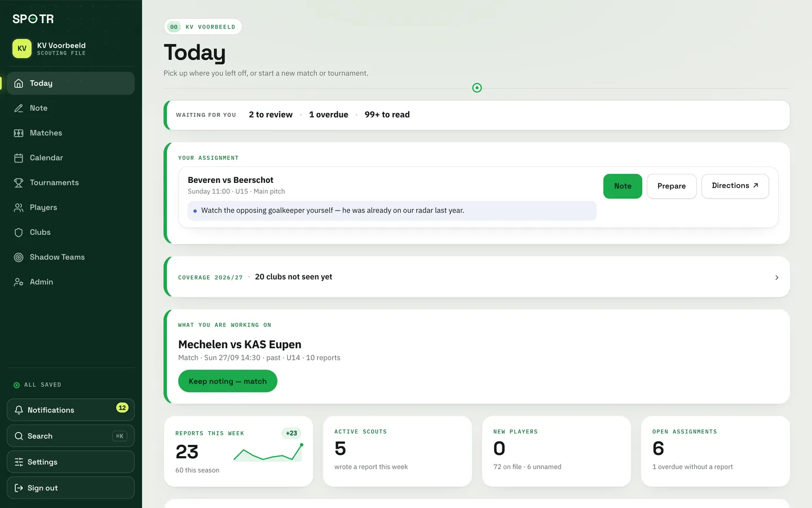Expand the Coverage 2026/27 chevron
The width and height of the screenshot is (812, 508).
[x=776, y=277]
